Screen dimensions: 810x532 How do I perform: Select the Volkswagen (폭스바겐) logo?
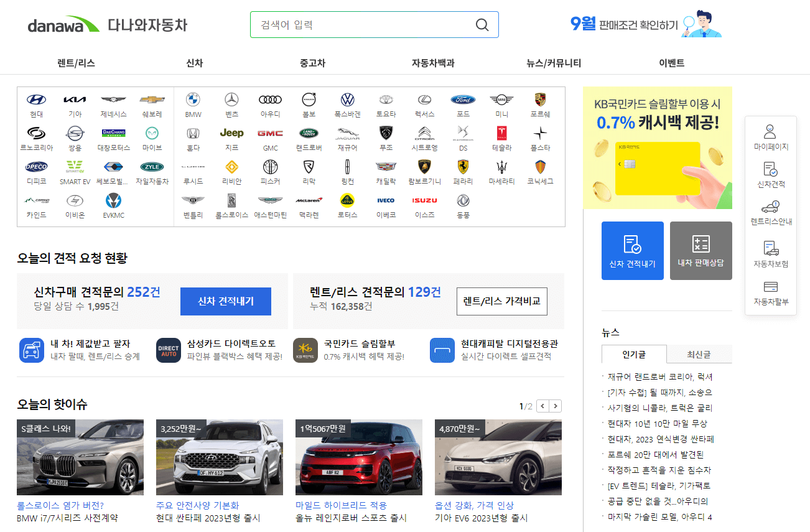[347, 100]
